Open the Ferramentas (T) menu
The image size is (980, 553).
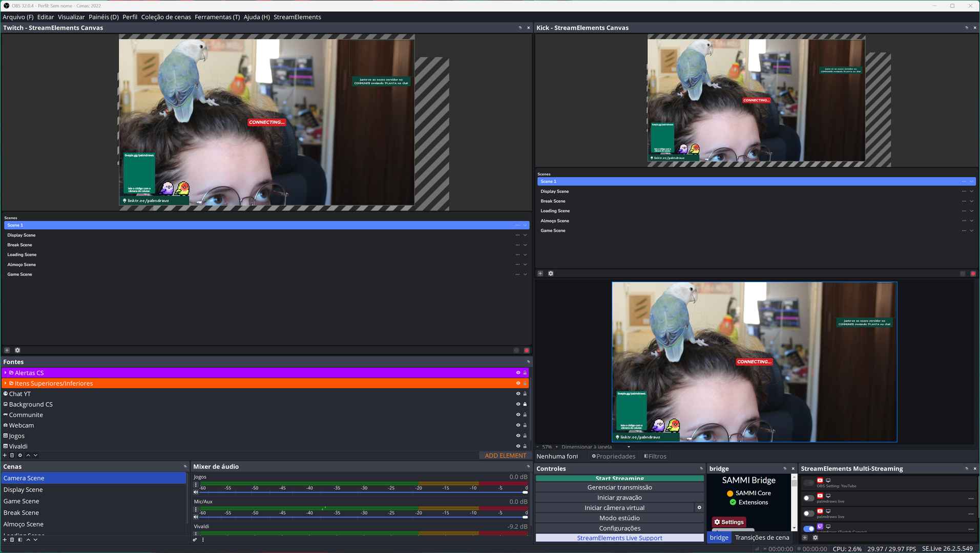217,17
